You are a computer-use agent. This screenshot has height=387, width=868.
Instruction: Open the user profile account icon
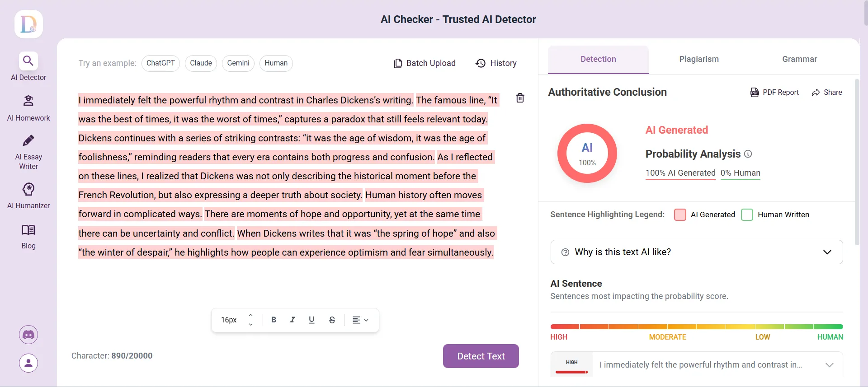(28, 363)
